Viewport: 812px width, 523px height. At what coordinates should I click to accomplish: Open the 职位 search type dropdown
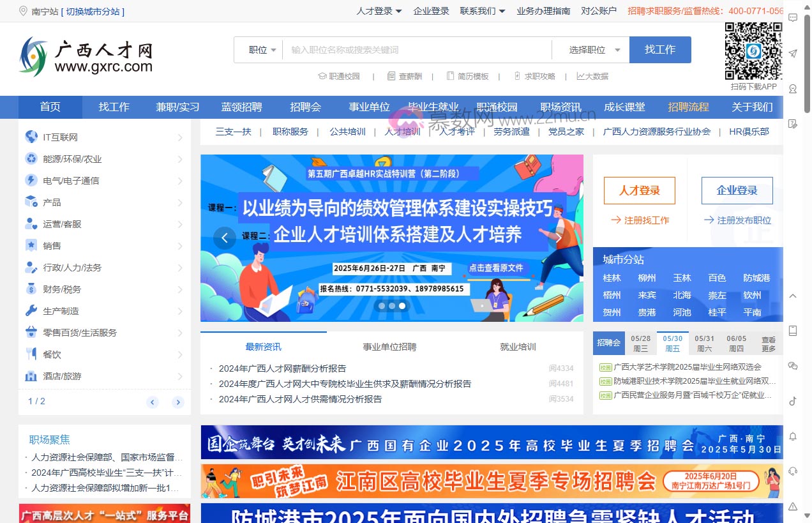(260, 49)
